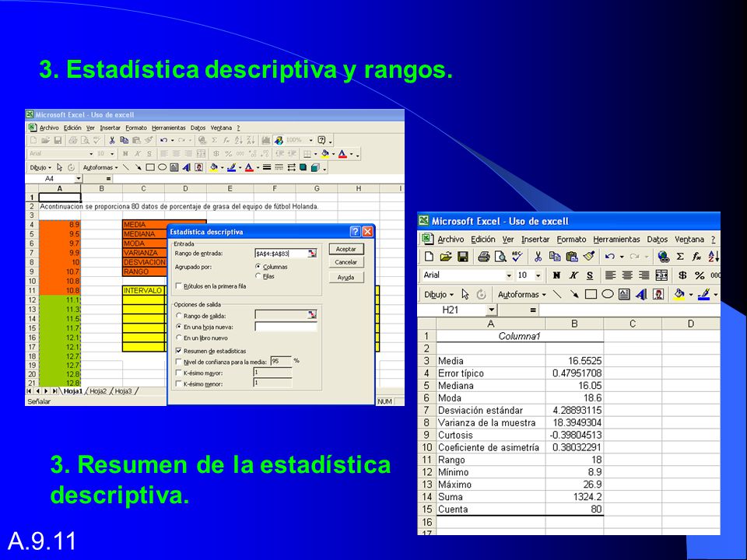Run ABC spelling check in right Excel window
Screen dimensions: 747x560
click(517, 257)
